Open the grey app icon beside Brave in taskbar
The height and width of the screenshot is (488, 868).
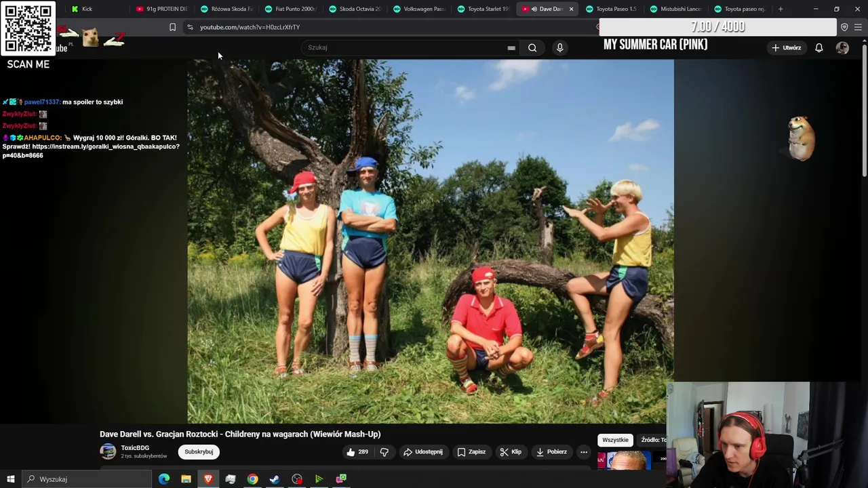coord(231,479)
